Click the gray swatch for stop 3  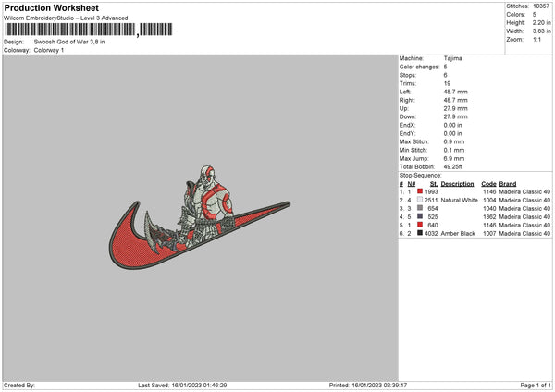tap(420, 208)
